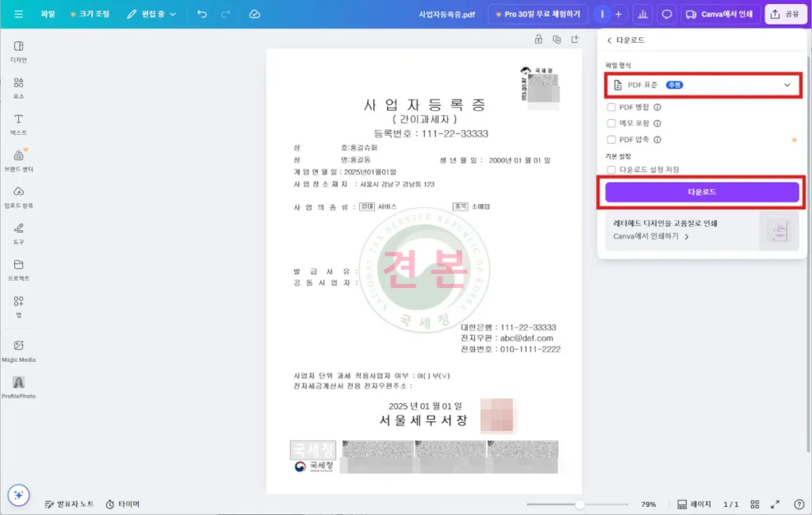Open the 요소 (Elements) sidebar panel

pos(18,87)
